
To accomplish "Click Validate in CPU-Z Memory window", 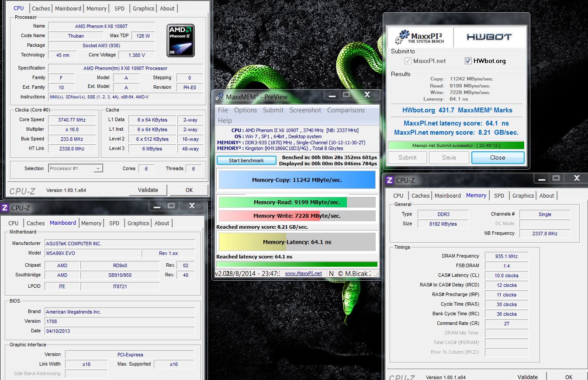I will [528, 377].
